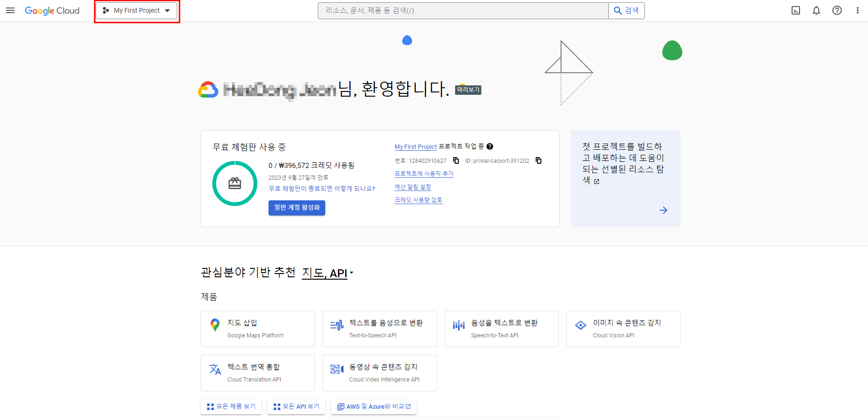
Task: Click the Speech-to-Text waveform icon
Action: pyautogui.click(x=459, y=325)
